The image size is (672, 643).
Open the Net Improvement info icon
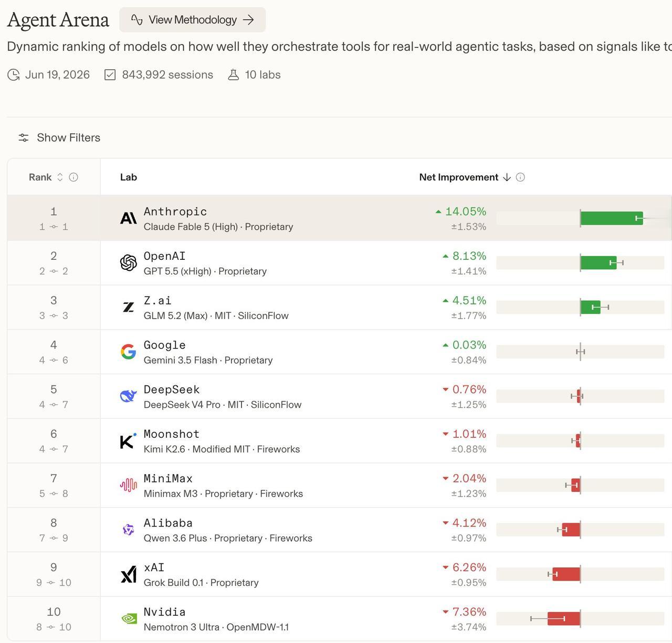520,177
